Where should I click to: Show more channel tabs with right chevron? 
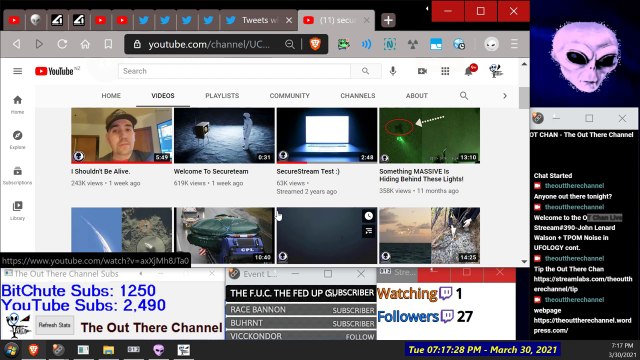505,96
